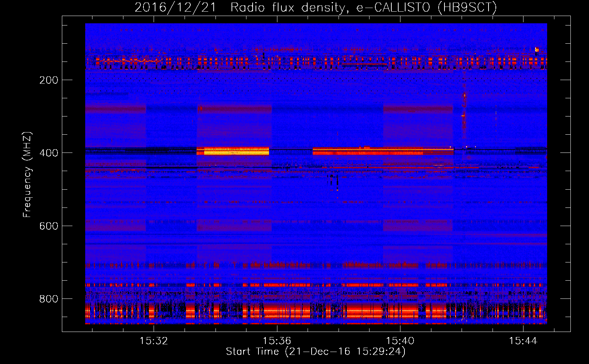Image resolution: width=589 pixels, height=364 pixels.
Task: Click the long red emission band after 15:37
Action: coord(383,151)
